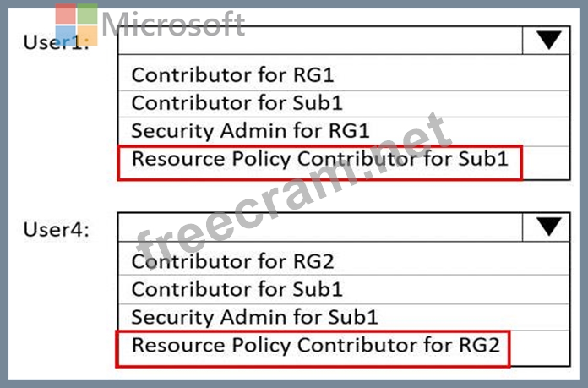
Task: Click the User4 combo box field
Action: [x=321, y=227]
